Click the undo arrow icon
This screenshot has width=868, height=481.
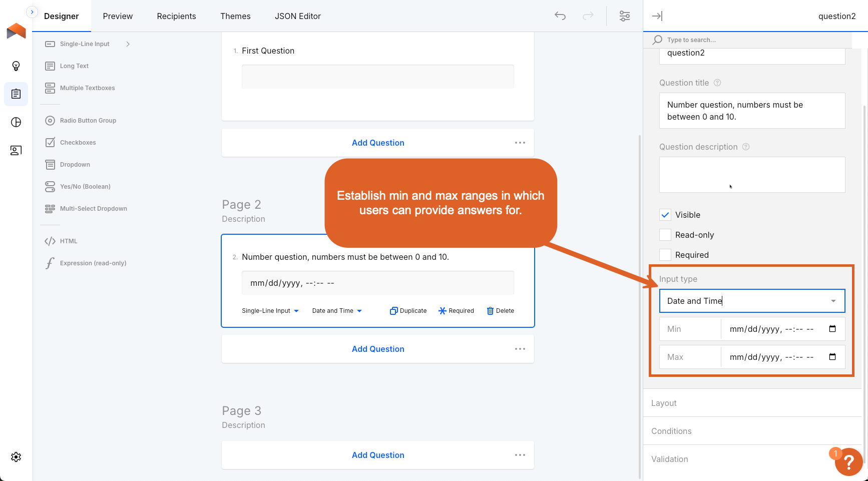point(560,16)
